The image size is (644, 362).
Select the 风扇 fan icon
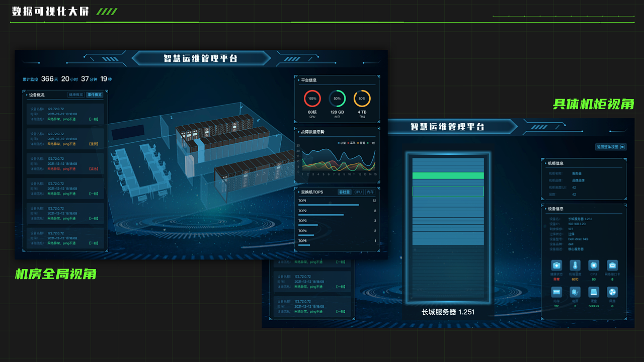pyautogui.click(x=612, y=292)
